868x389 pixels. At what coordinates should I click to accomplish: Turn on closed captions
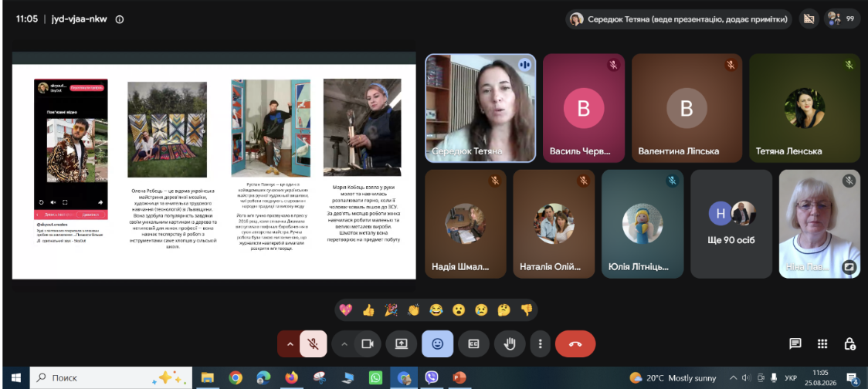point(473,343)
